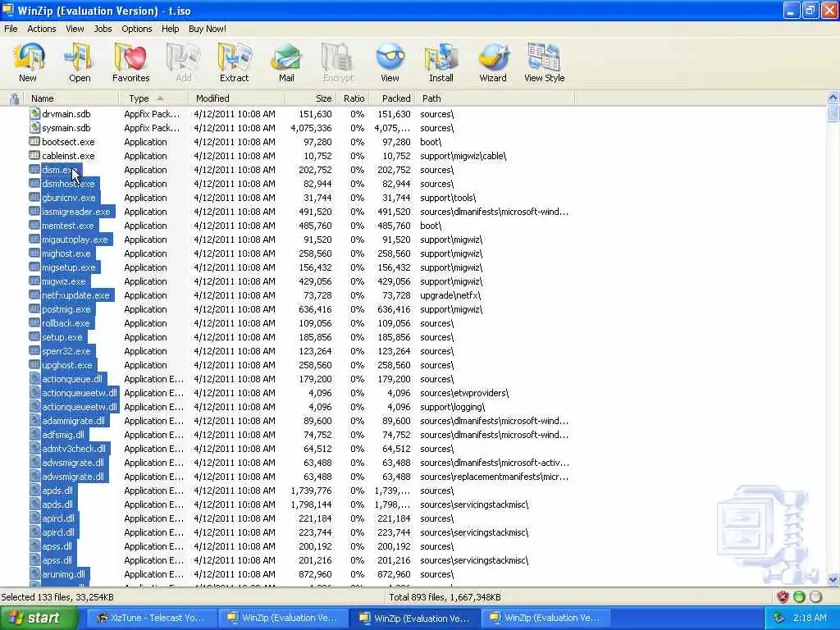The height and width of the screenshot is (630, 840).
Task: Click the Windows start button
Action: click(39, 618)
